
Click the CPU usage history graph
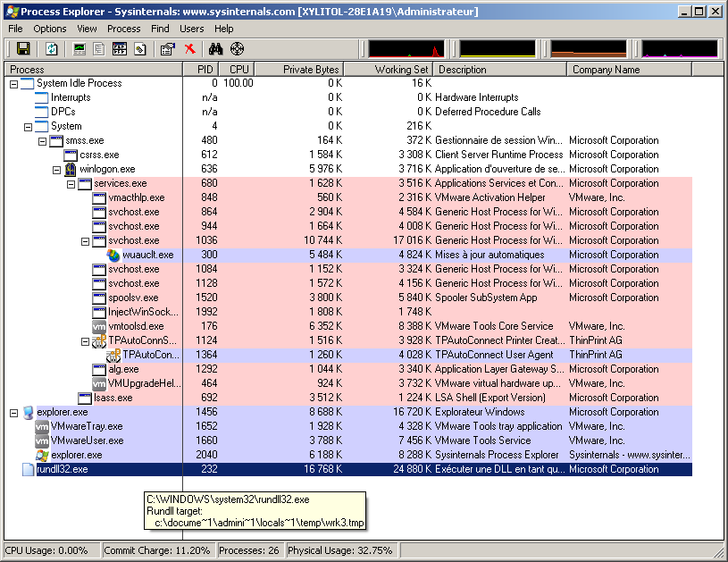pos(406,49)
